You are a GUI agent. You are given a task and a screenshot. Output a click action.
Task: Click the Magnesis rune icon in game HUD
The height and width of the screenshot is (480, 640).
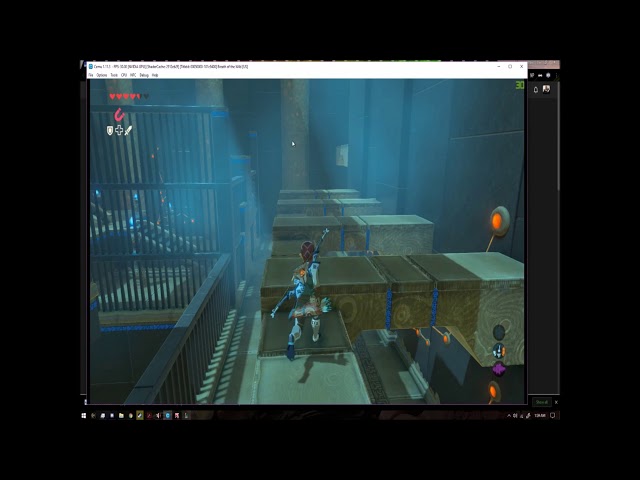coord(119,115)
